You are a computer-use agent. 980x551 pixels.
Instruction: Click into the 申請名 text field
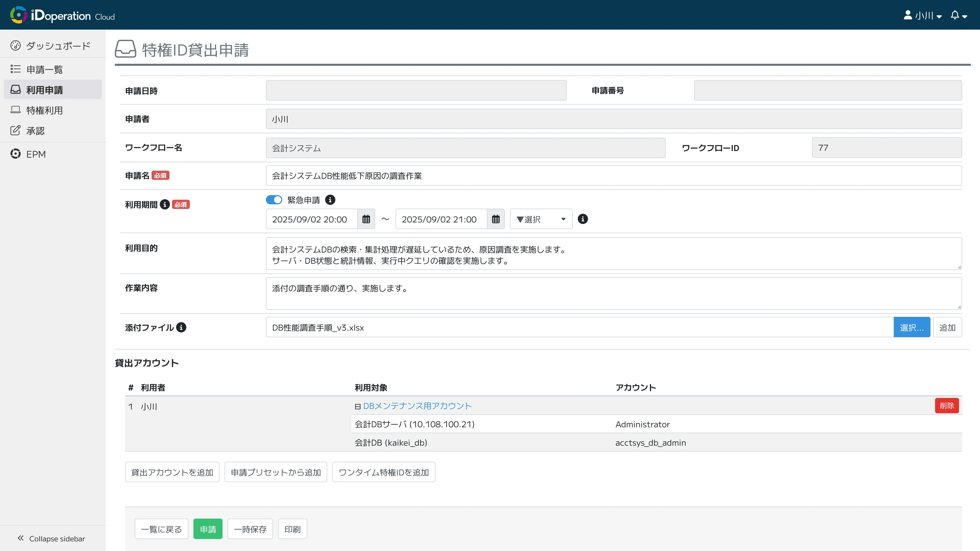[x=613, y=176]
